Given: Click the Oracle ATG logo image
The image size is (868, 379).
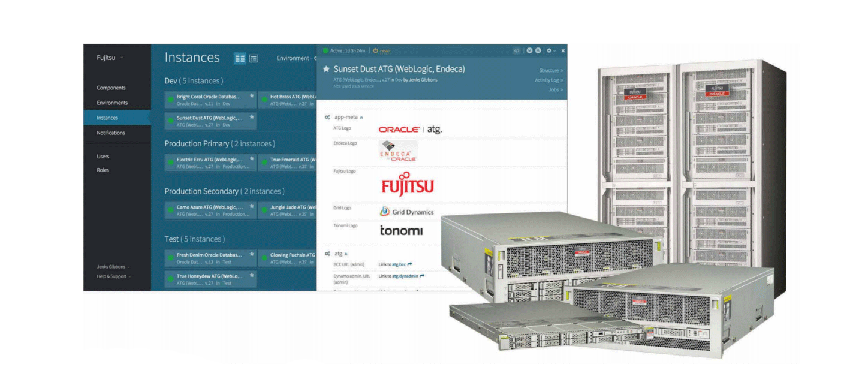Looking at the screenshot, I should coord(411,129).
